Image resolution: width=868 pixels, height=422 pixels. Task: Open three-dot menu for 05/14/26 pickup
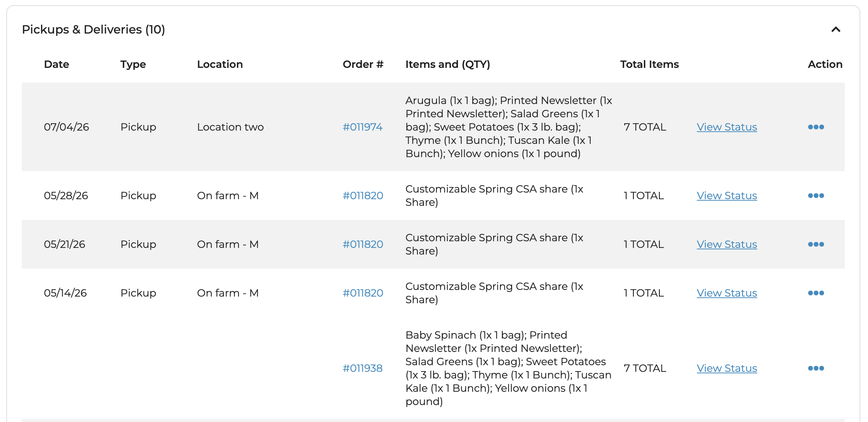click(x=816, y=293)
